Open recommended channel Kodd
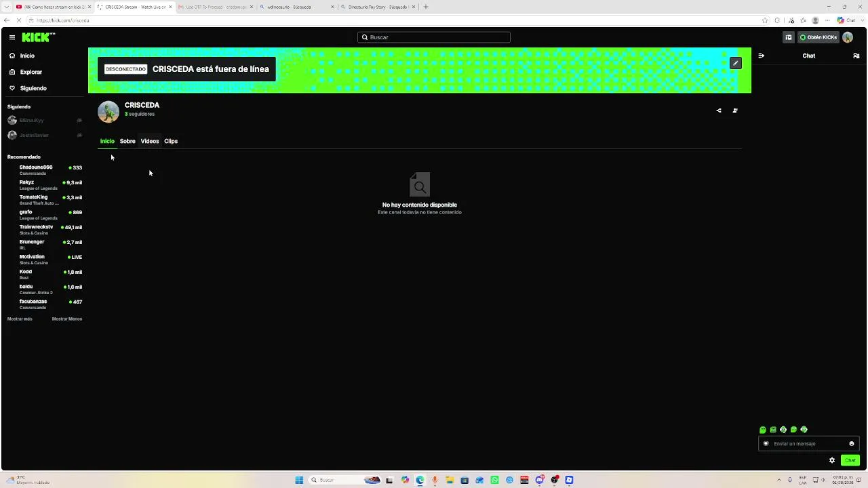Screen dimensions: 868x488 [44, 274]
